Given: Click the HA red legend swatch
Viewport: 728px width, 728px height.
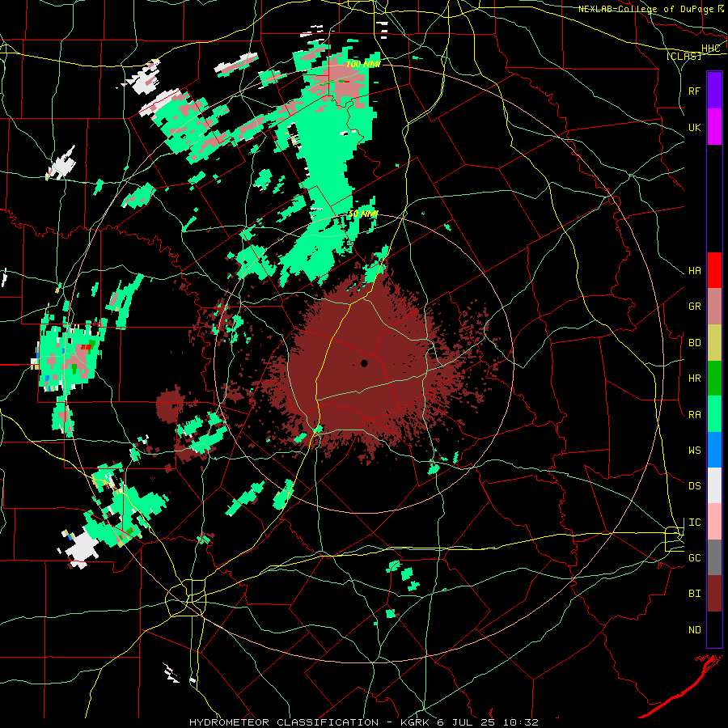Looking at the screenshot, I should point(714,270).
